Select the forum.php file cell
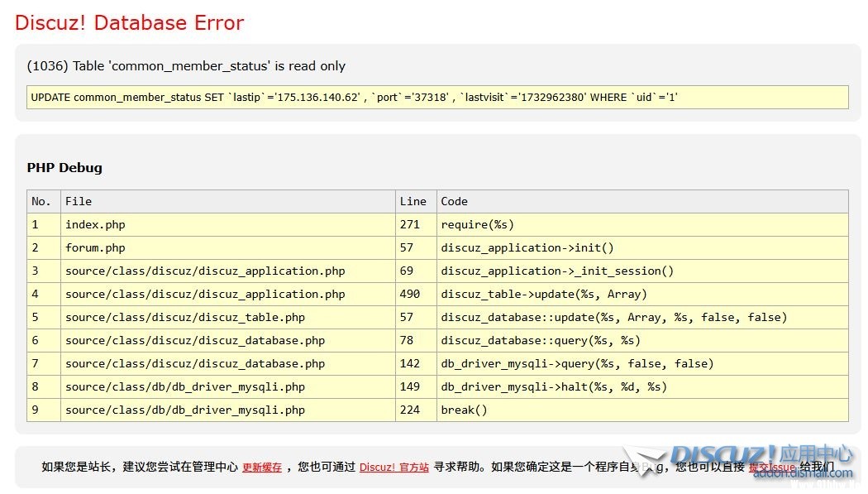The width and height of the screenshot is (868, 494). (x=95, y=247)
